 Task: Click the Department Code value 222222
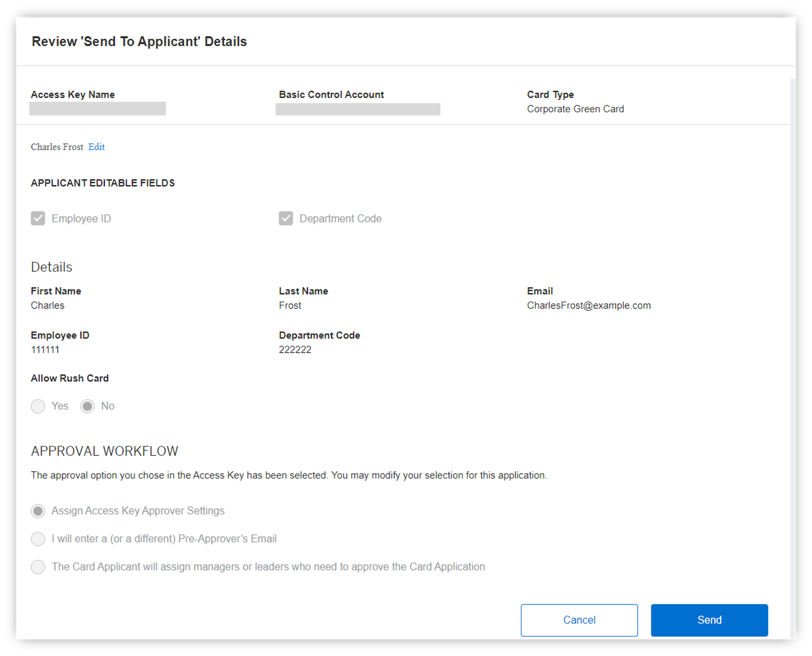[x=295, y=350]
